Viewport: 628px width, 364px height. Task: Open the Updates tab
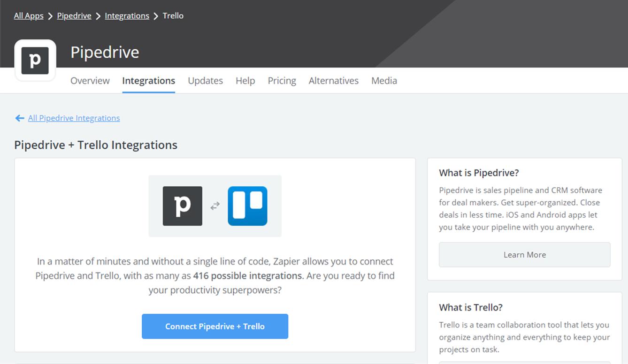tap(206, 81)
